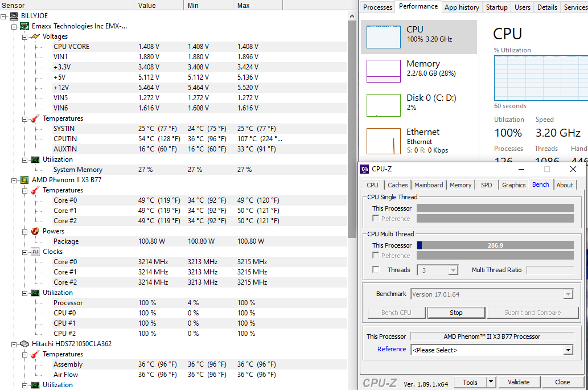The width and height of the screenshot is (588, 390).
Task: Click the thermometer icon above Core #0 temperatures
Action: click(x=35, y=190)
